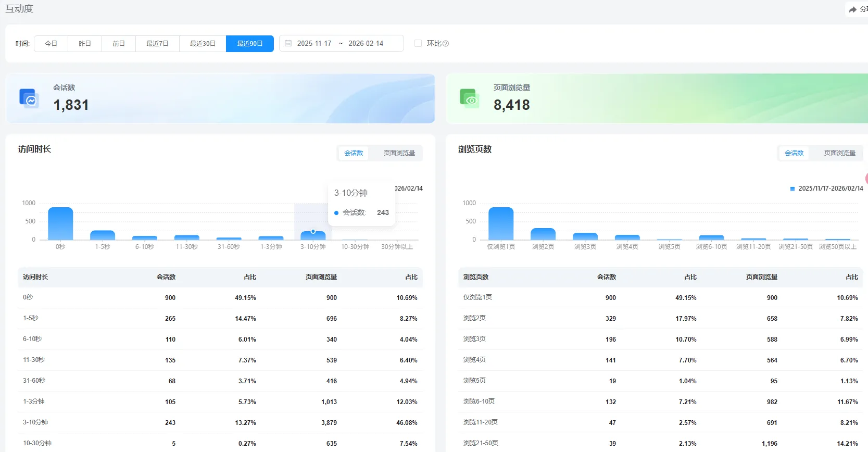
Task: Click the share arrow icon
Action: [x=852, y=9]
